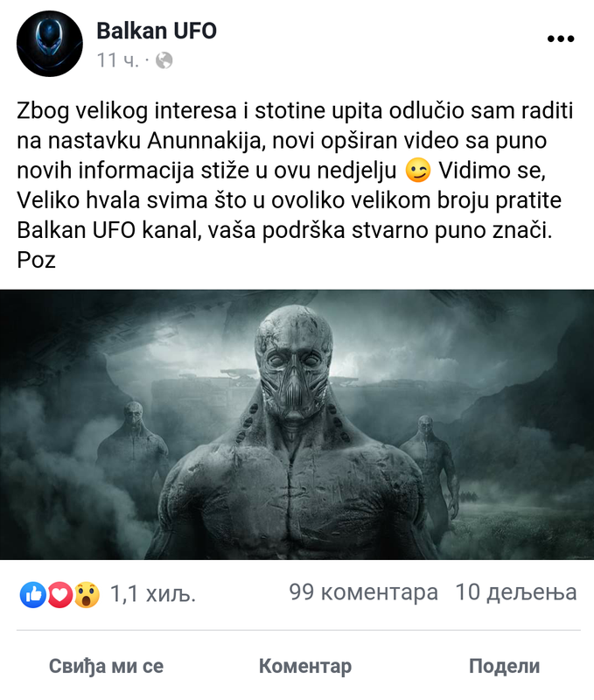Like the post with Свиђа ми се
The image size is (594, 700).
point(106,666)
